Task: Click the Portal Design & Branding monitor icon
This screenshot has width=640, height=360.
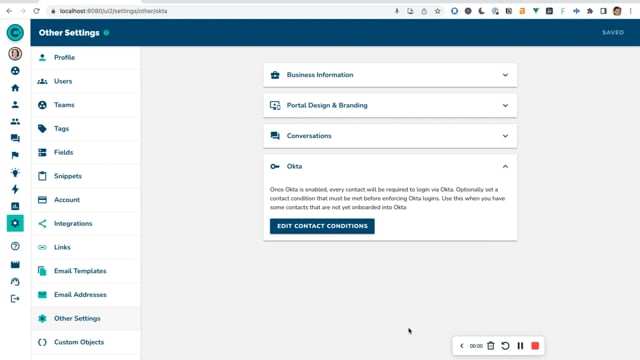Action: click(x=275, y=105)
